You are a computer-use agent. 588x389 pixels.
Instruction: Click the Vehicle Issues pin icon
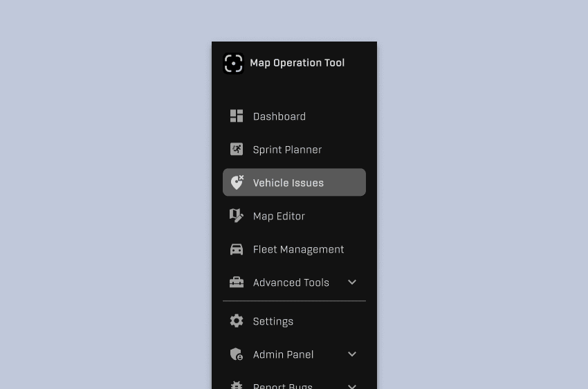pyautogui.click(x=237, y=182)
